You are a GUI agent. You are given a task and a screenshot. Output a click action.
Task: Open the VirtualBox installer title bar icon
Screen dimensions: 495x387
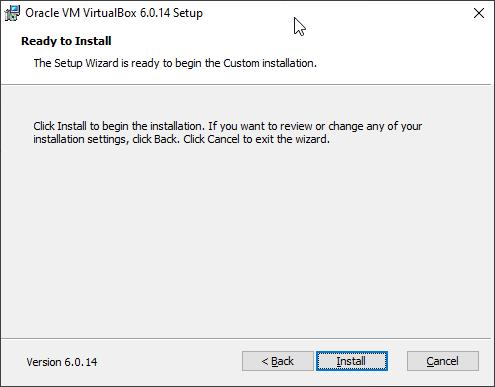12,13
